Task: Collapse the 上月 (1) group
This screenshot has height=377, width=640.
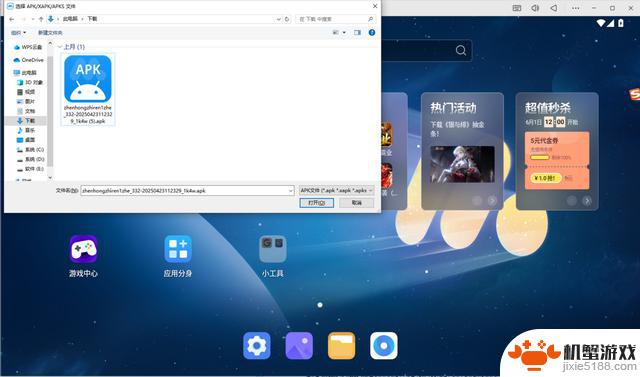Action: point(60,47)
